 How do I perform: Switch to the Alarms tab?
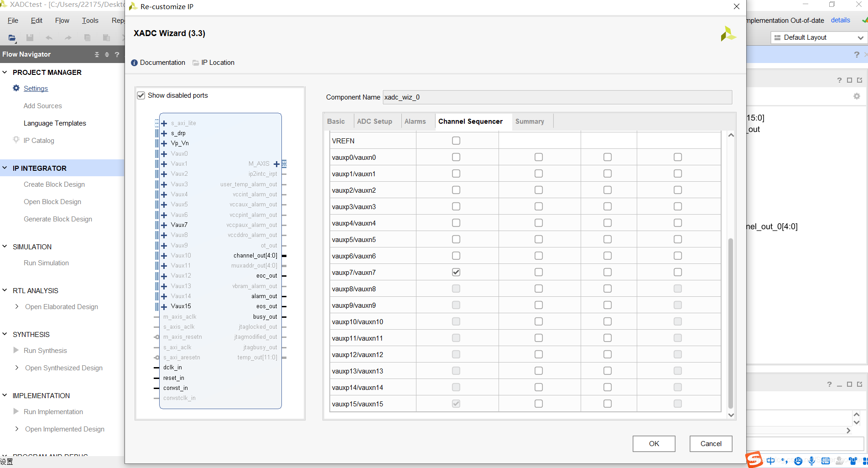pos(415,121)
